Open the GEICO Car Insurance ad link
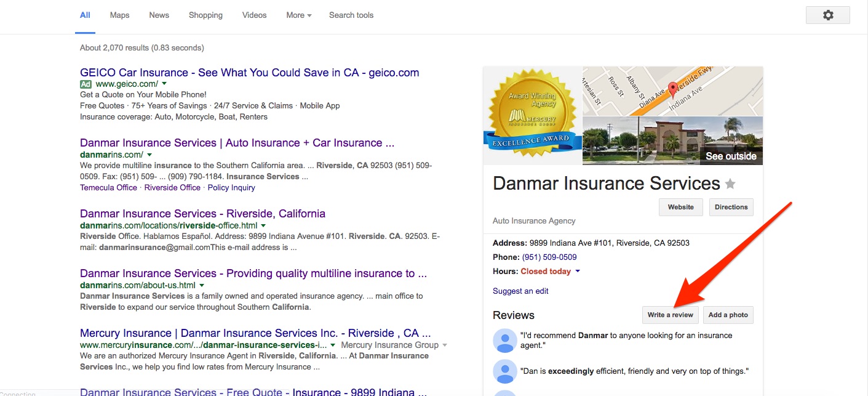The width and height of the screenshot is (868, 396). click(x=249, y=73)
